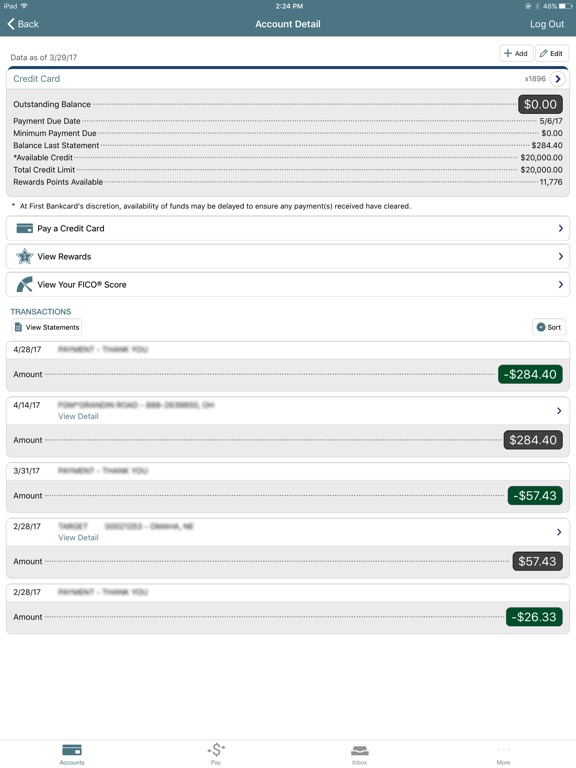The height and width of the screenshot is (768, 576).
Task: Open the Pay dollar-sign tab
Action: pos(216,749)
